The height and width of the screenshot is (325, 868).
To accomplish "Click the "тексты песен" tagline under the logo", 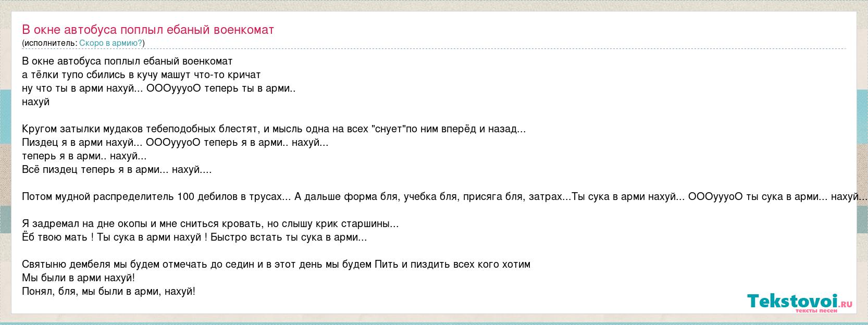I will tap(816, 311).
